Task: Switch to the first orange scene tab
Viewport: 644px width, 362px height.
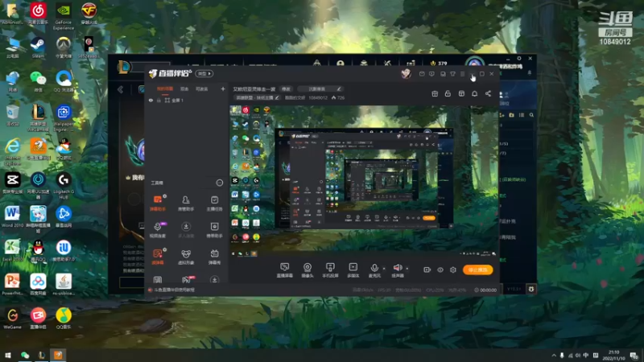Action: (x=165, y=88)
